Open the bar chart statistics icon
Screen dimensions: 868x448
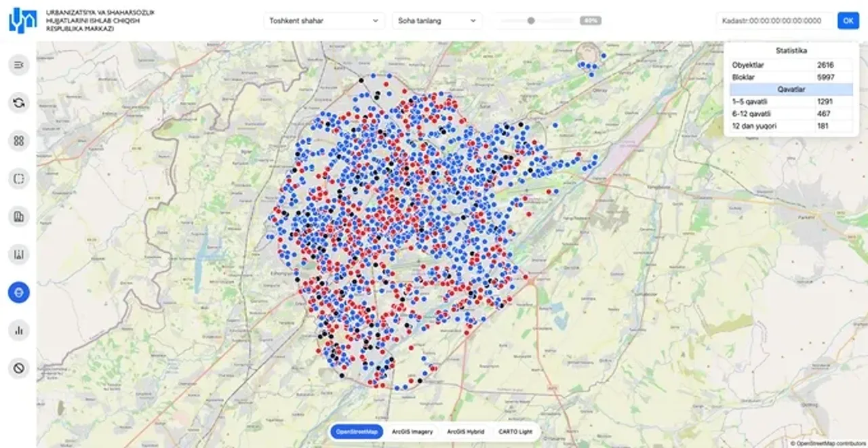pos(19,331)
